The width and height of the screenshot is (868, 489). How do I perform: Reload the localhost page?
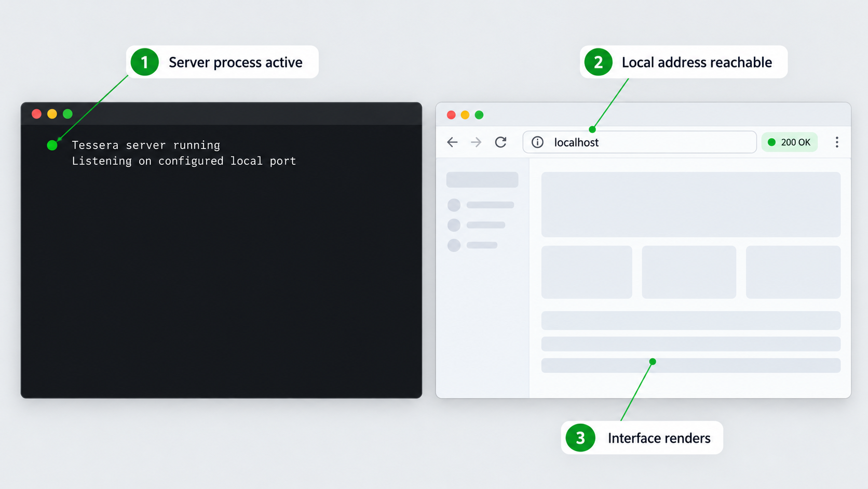pos(500,142)
